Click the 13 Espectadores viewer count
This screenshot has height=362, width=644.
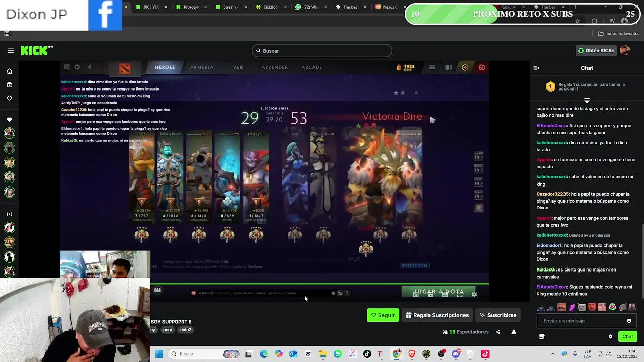point(465,332)
